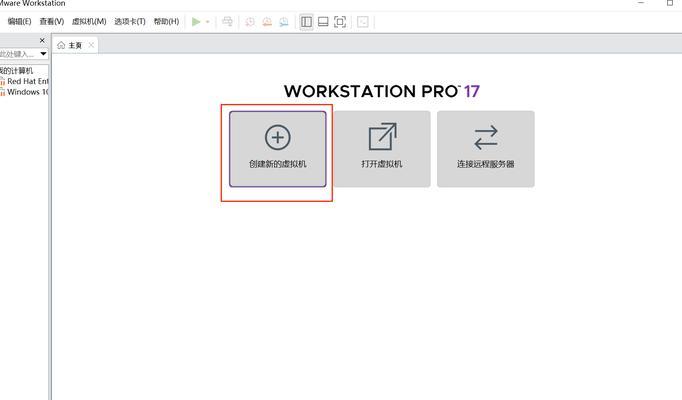Click the Send Ctrl+Alt+Del toolbar icon
The height and width of the screenshot is (400, 682).
[x=227, y=22]
